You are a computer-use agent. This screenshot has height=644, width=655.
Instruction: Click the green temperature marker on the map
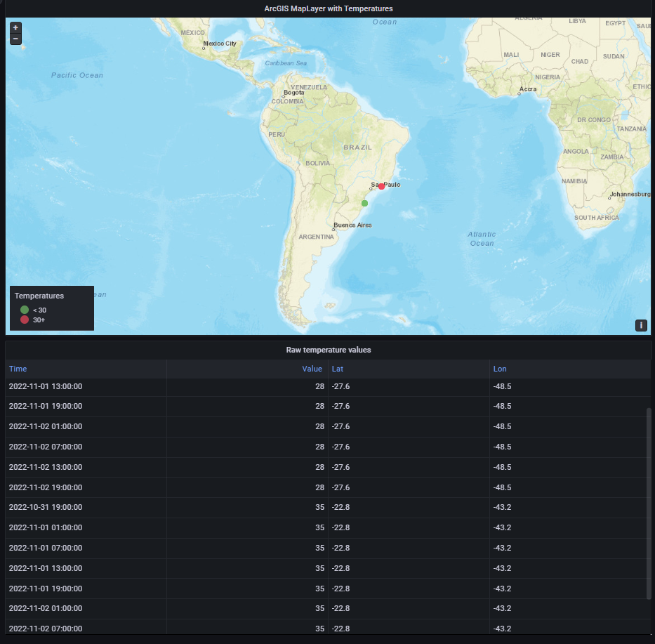364,203
